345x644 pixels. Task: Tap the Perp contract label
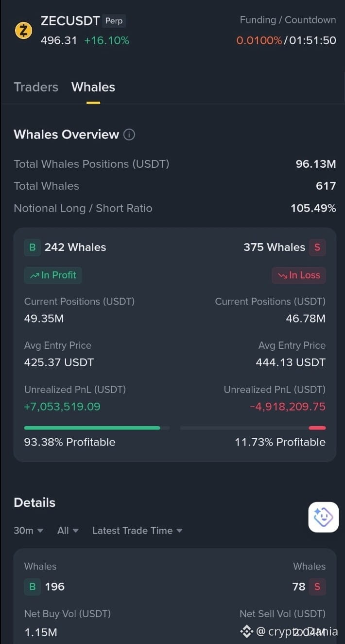coord(114,21)
